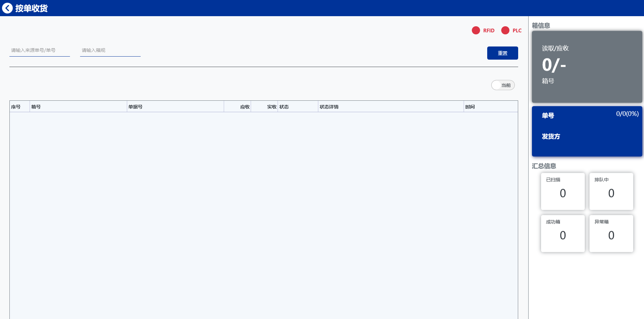The height and width of the screenshot is (319, 644).
Task: Click the 状态 column header
Action: tap(298, 106)
